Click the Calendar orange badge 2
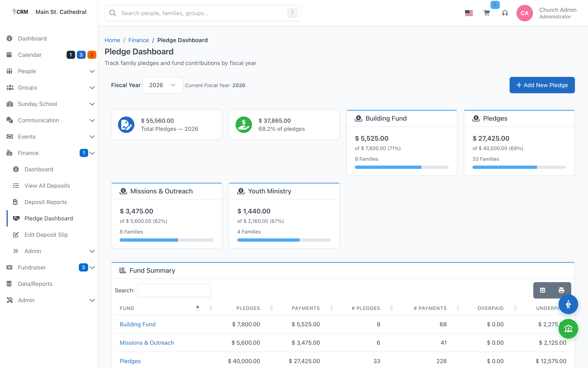This screenshot has width=588, height=368. (x=92, y=55)
